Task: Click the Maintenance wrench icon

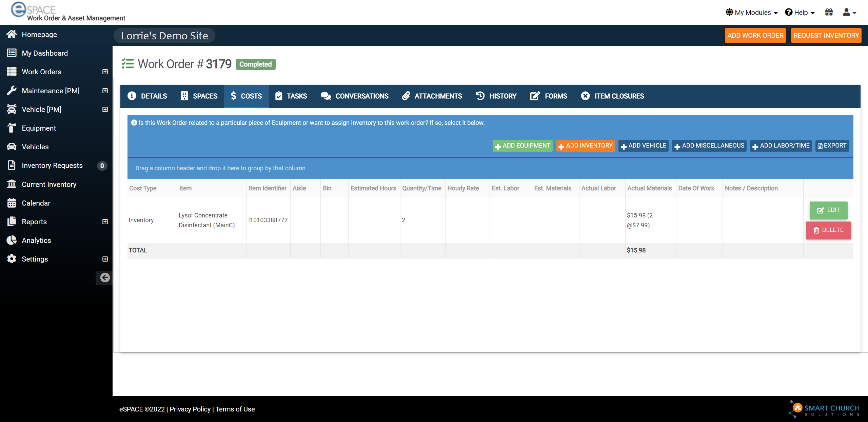Action: pos(12,91)
